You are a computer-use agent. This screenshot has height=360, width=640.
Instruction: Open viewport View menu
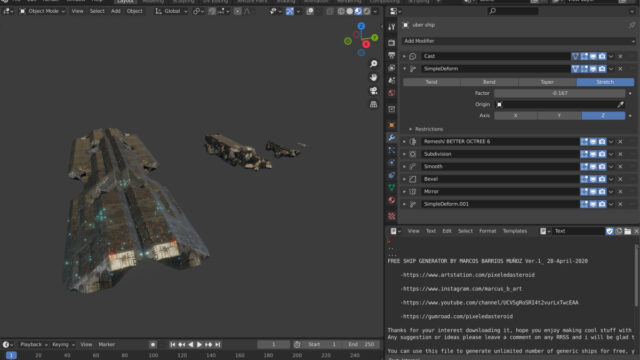[x=78, y=11]
